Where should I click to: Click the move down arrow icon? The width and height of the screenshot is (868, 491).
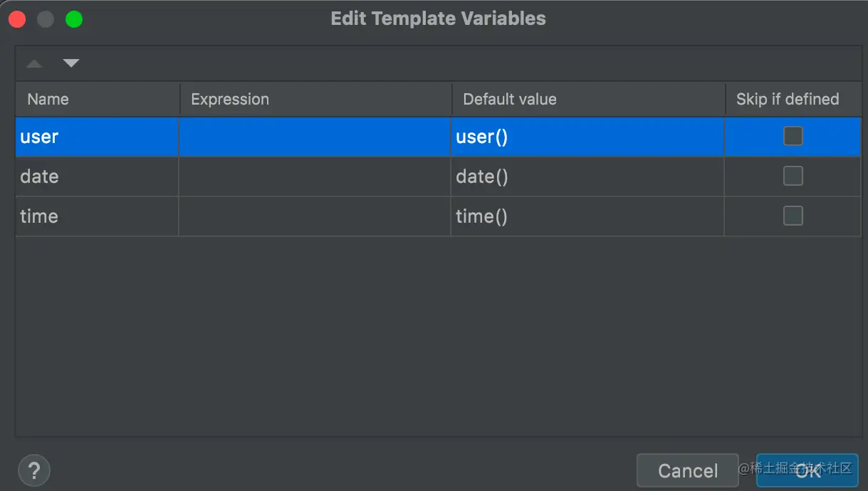tap(70, 64)
